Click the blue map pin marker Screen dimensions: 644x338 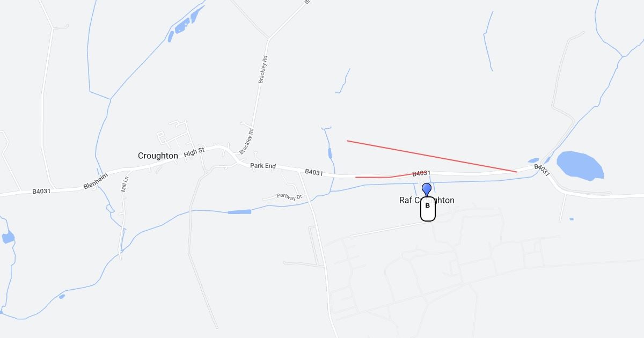click(x=427, y=190)
